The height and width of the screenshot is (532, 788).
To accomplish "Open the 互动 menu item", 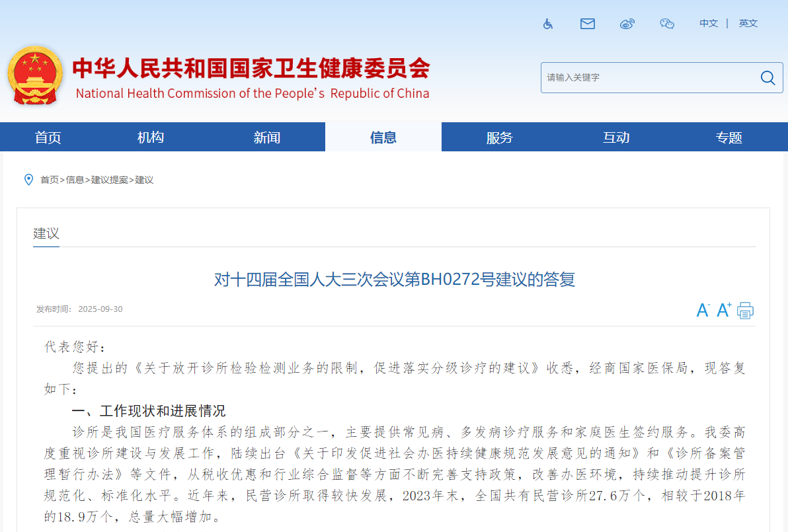I will (617, 137).
